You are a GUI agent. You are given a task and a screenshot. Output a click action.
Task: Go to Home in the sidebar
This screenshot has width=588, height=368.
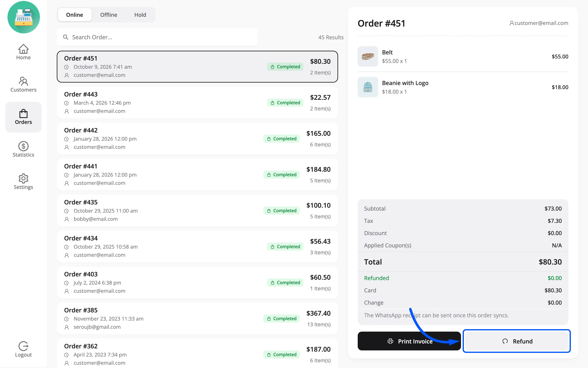click(23, 52)
